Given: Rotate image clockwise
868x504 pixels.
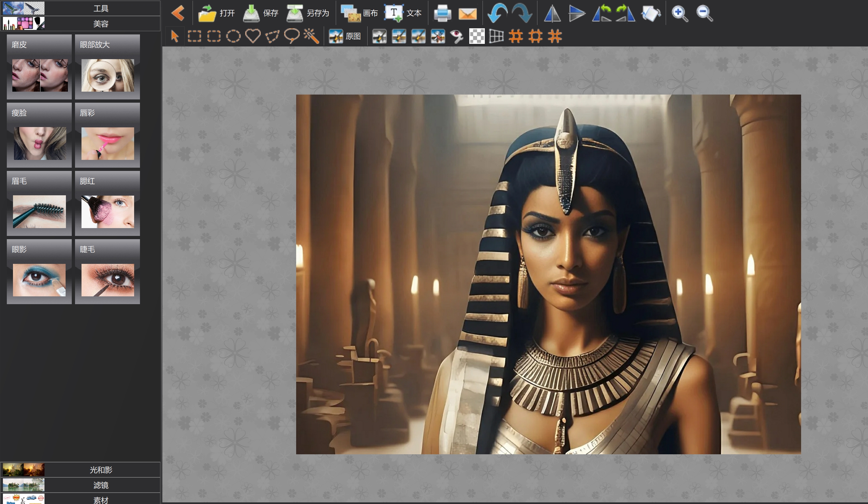Looking at the screenshot, I should click(x=625, y=13).
